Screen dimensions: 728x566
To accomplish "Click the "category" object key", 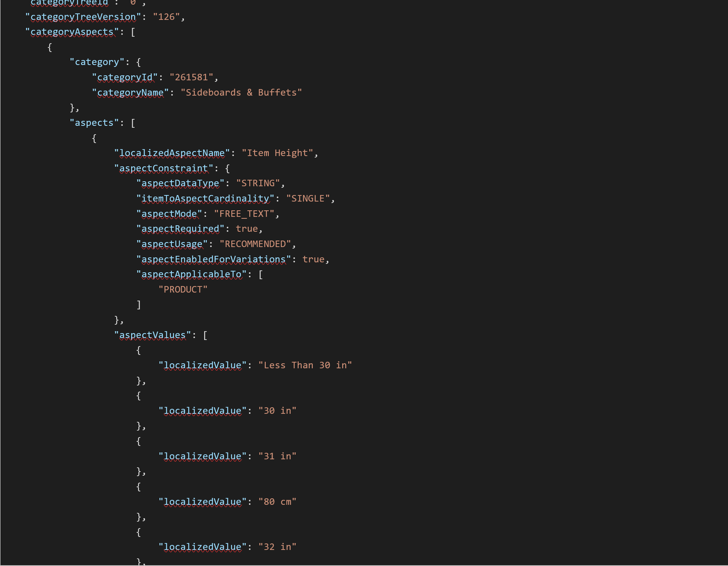I will coord(97,62).
